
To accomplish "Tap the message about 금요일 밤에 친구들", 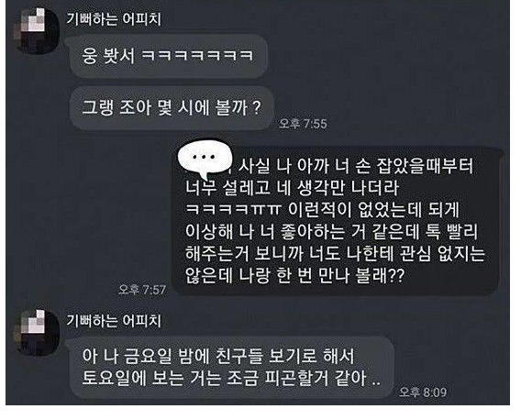I will pyautogui.click(x=232, y=367).
